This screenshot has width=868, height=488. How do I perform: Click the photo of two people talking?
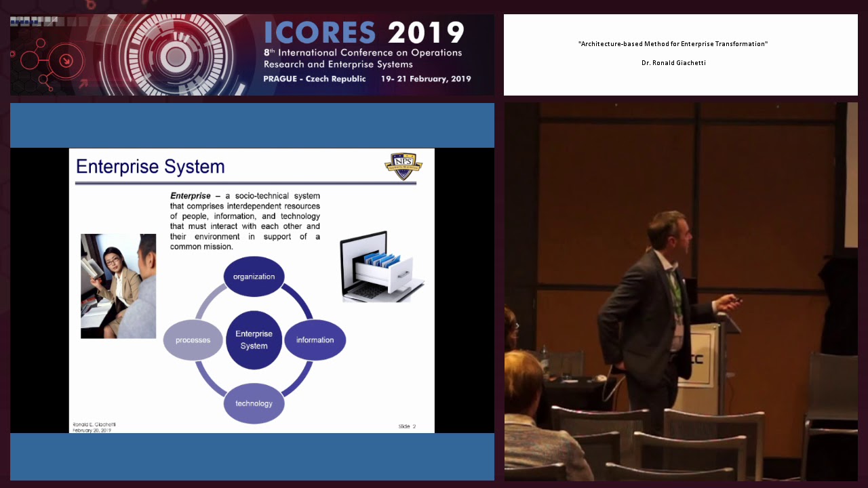(x=118, y=286)
